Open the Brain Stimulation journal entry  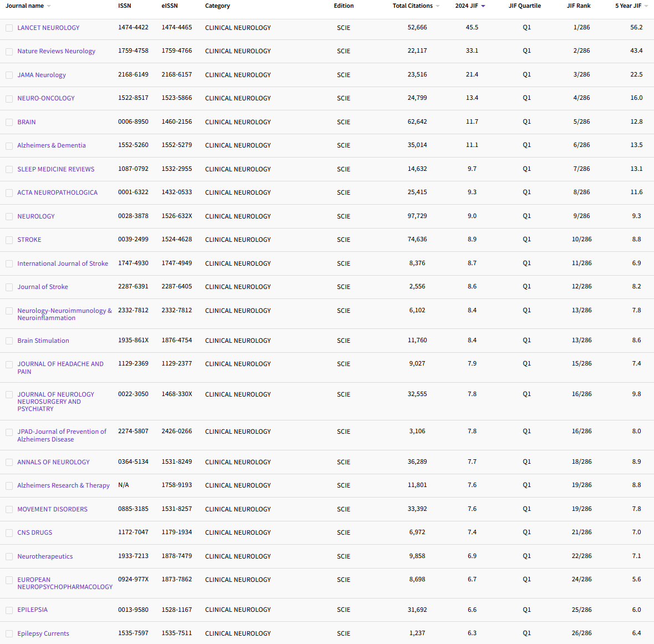point(43,341)
